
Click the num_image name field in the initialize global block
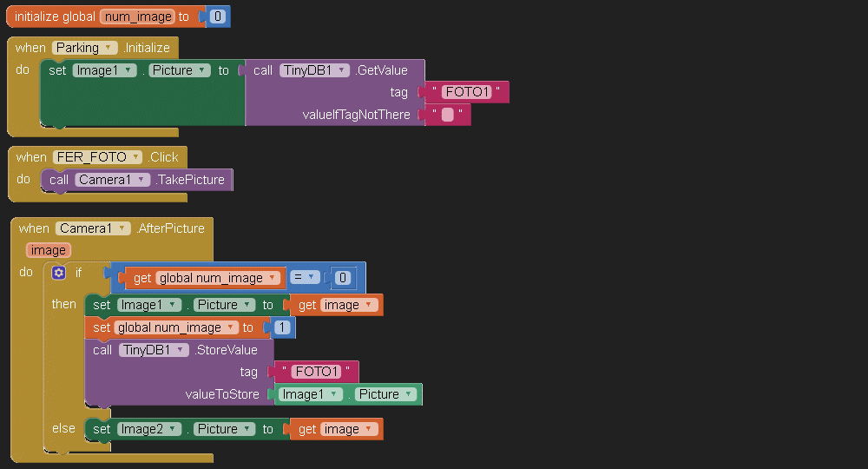click(x=138, y=17)
